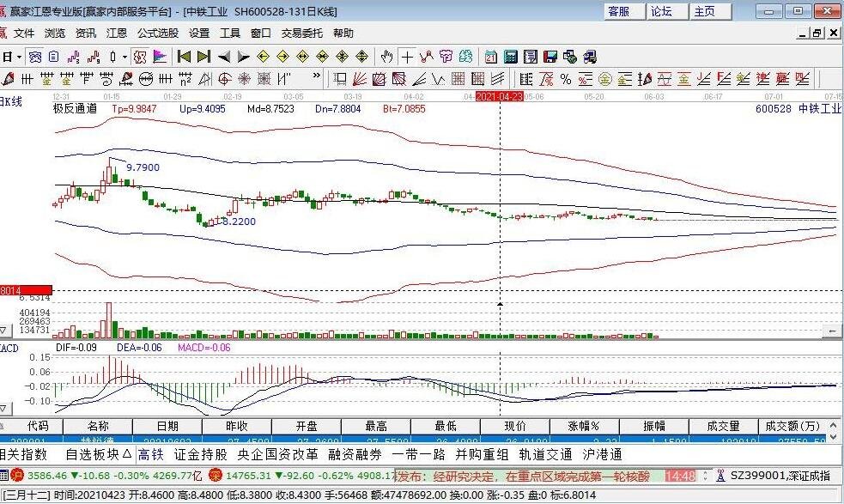Open the 公式选股 menu

pos(158,33)
